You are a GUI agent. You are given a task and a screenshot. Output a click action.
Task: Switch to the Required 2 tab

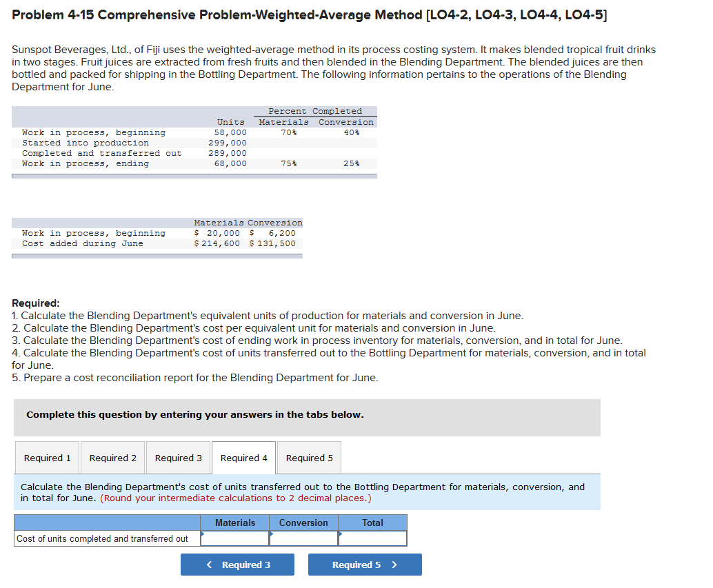(112, 457)
